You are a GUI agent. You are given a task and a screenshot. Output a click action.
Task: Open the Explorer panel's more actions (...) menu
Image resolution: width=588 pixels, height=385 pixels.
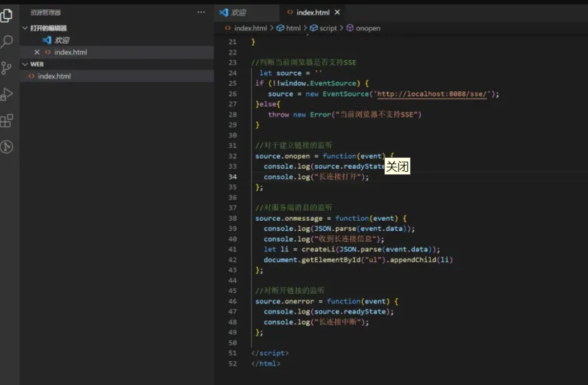[x=201, y=12]
